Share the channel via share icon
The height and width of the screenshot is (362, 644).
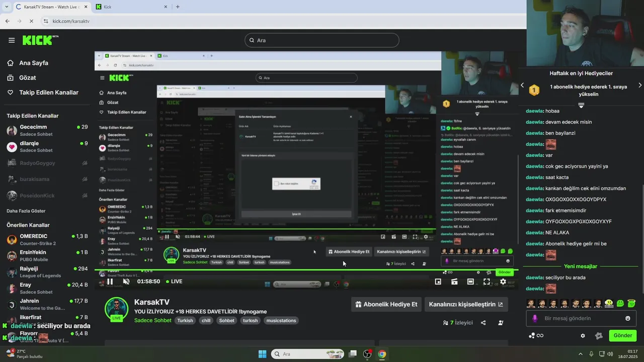484,323
